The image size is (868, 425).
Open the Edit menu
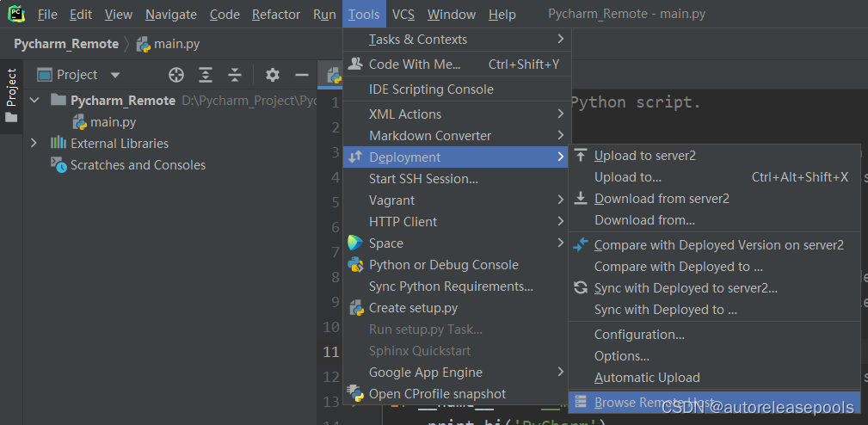tap(81, 15)
